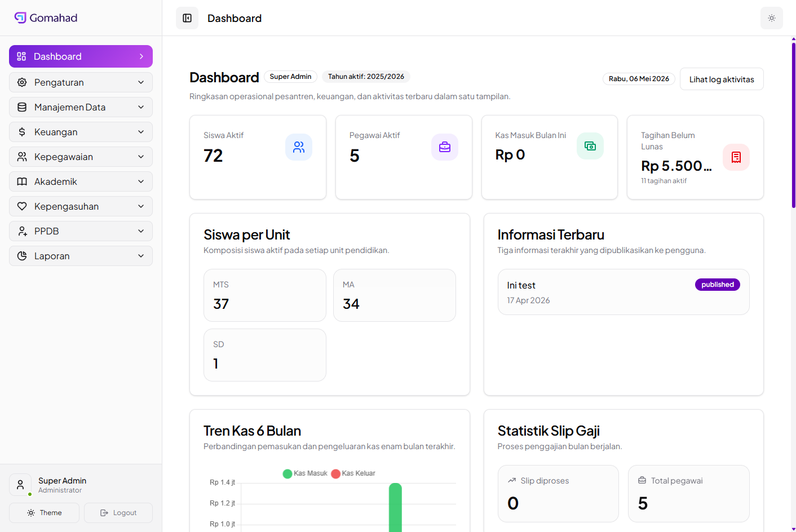Open Keuangan menu label
The height and width of the screenshot is (532, 796).
coord(56,132)
